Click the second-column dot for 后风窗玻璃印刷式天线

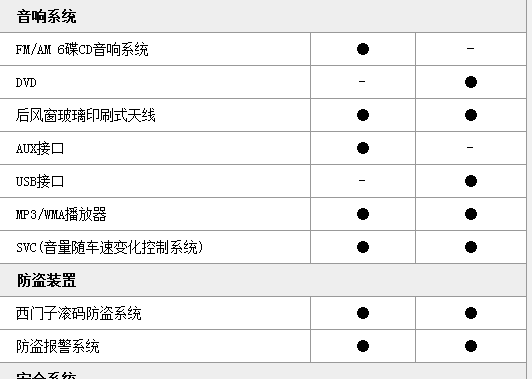click(471, 115)
